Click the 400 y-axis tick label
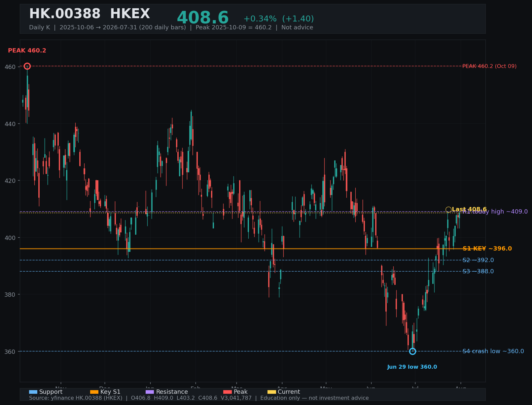 click(x=10, y=238)
